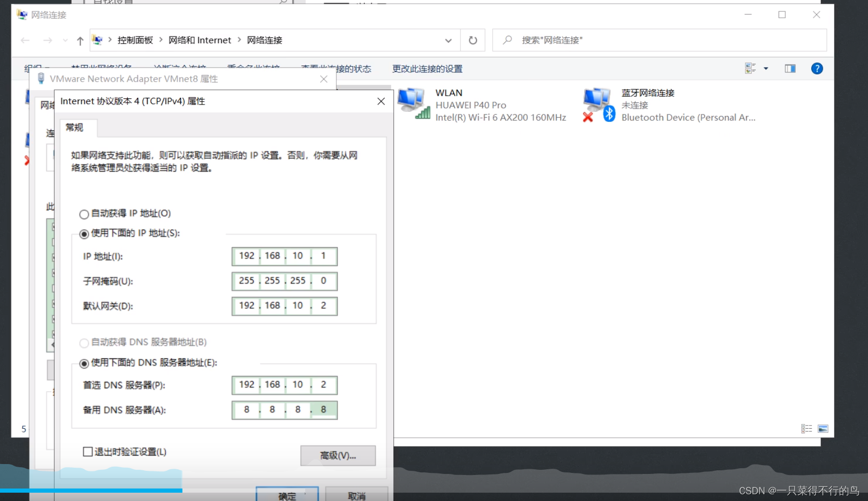Click the Network Connections window title icon
868x501 pixels.
[x=22, y=15]
